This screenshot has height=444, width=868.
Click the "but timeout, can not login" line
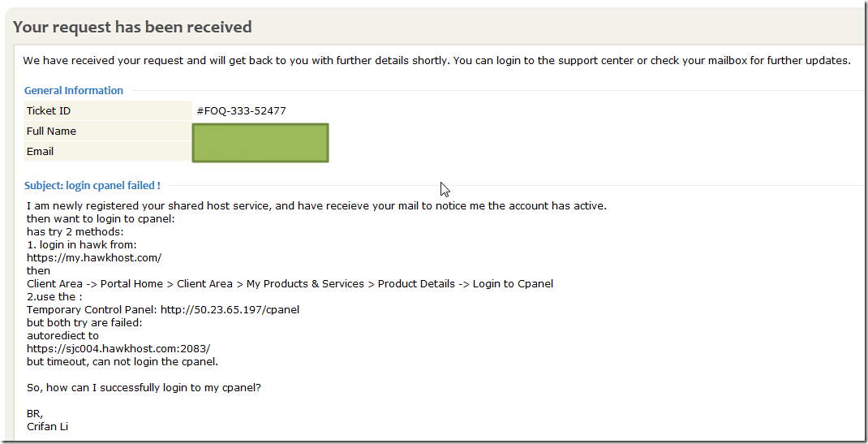click(x=122, y=361)
